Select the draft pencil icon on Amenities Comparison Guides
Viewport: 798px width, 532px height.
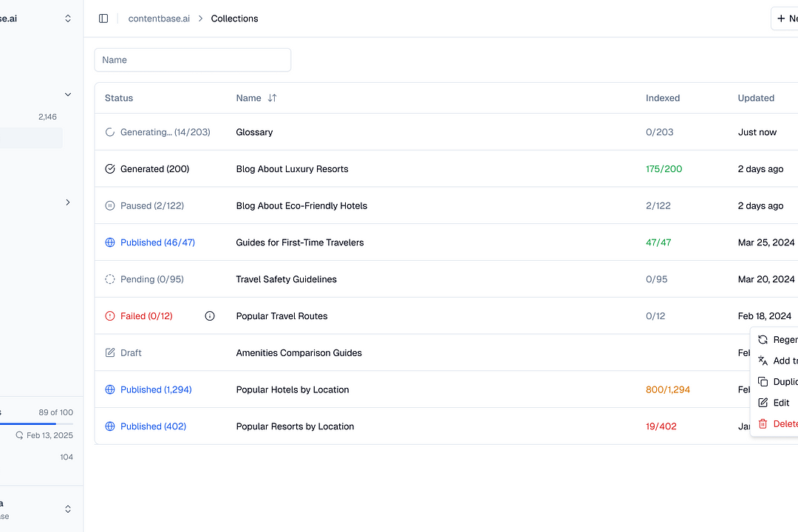[109, 352]
